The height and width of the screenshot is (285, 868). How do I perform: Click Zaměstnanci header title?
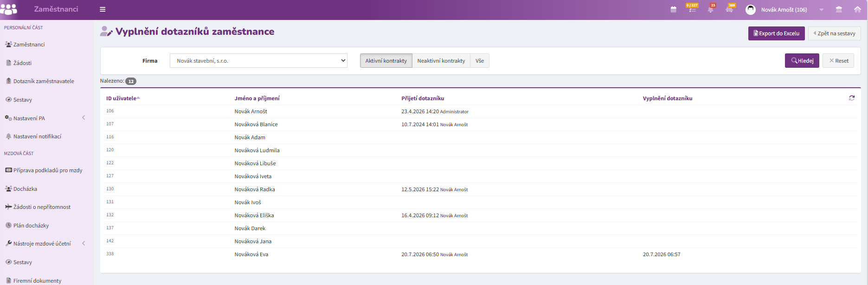tap(56, 9)
